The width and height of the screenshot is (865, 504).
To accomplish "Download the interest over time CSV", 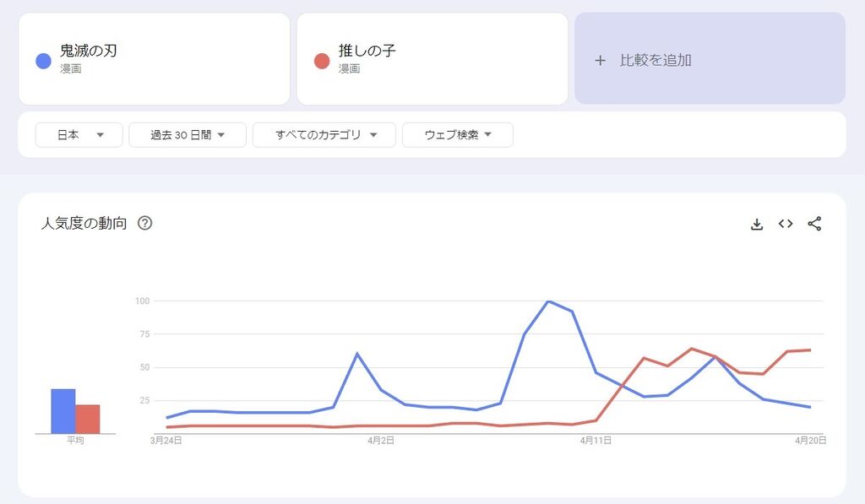I will point(757,224).
